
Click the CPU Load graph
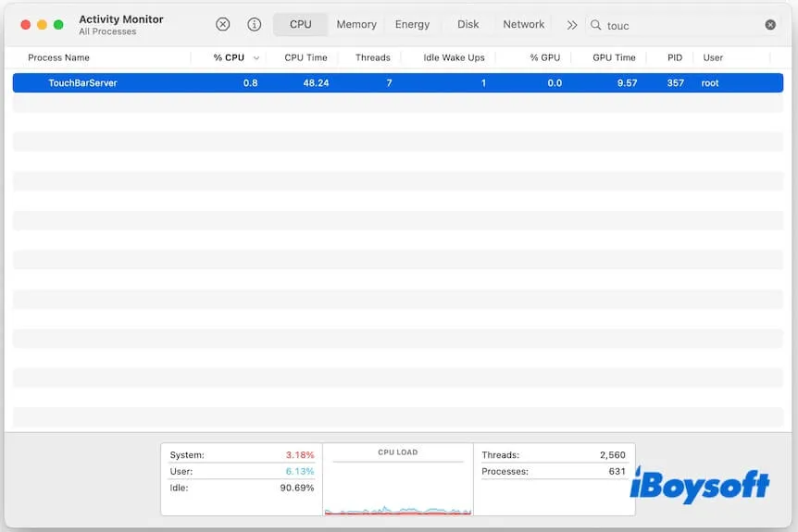tap(397, 486)
